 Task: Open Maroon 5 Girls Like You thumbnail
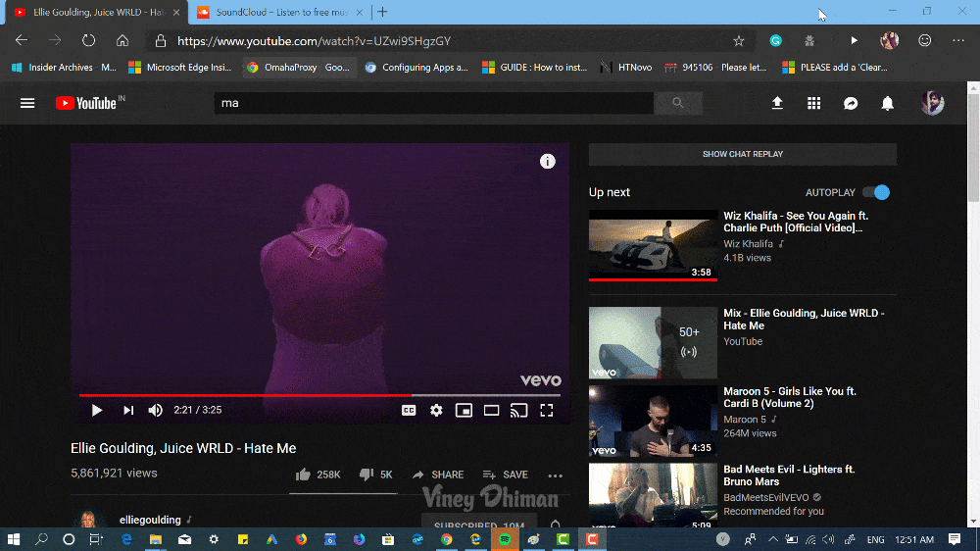pos(653,421)
